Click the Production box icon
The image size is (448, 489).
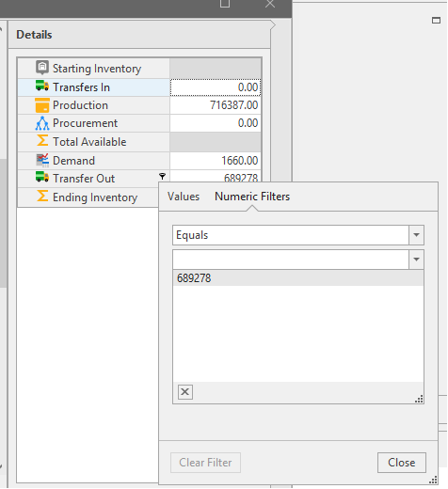coord(42,105)
